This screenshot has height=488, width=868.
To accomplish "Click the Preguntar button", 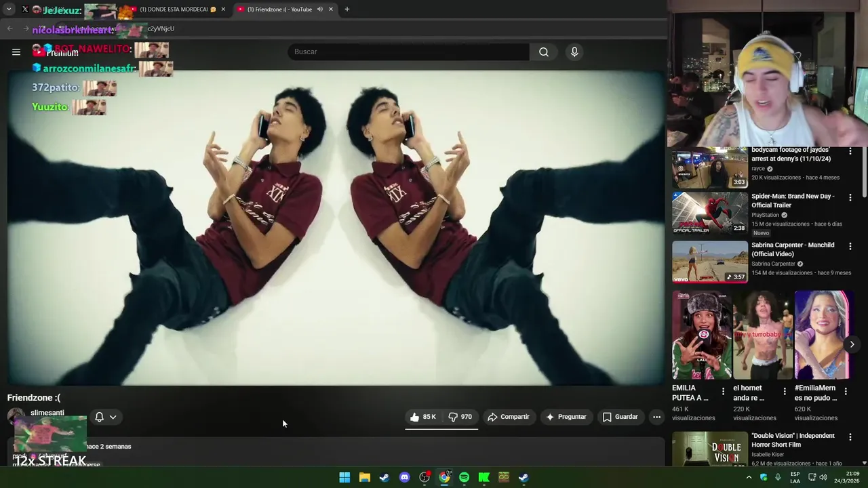I will tap(566, 417).
